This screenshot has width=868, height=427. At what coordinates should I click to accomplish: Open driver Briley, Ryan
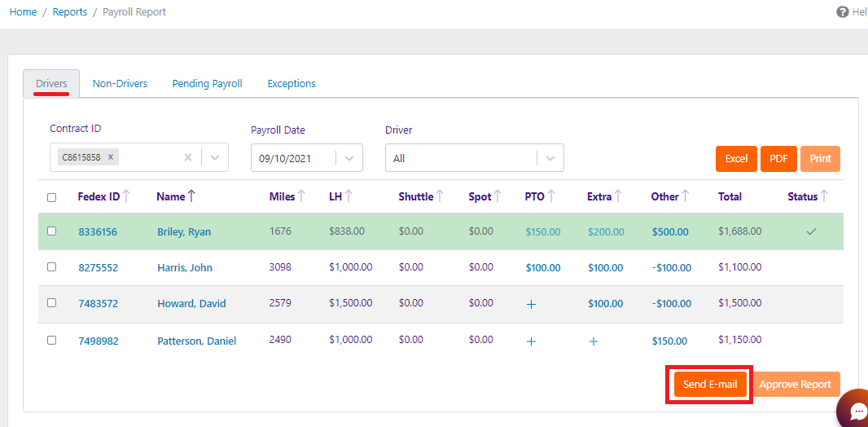pyautogui.click(x=184, y=232)
